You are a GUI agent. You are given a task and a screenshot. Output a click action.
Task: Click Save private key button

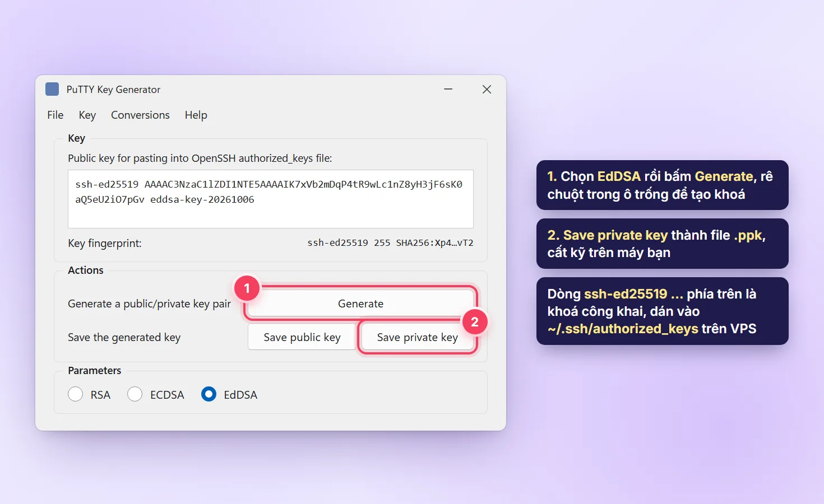pos(418,337)
